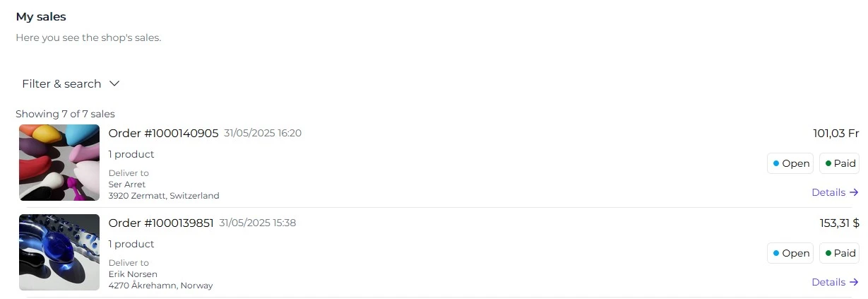Click the Open status badge on order #1000140905
This screenshot has height=299, width=868.
[x=790, y=163]
